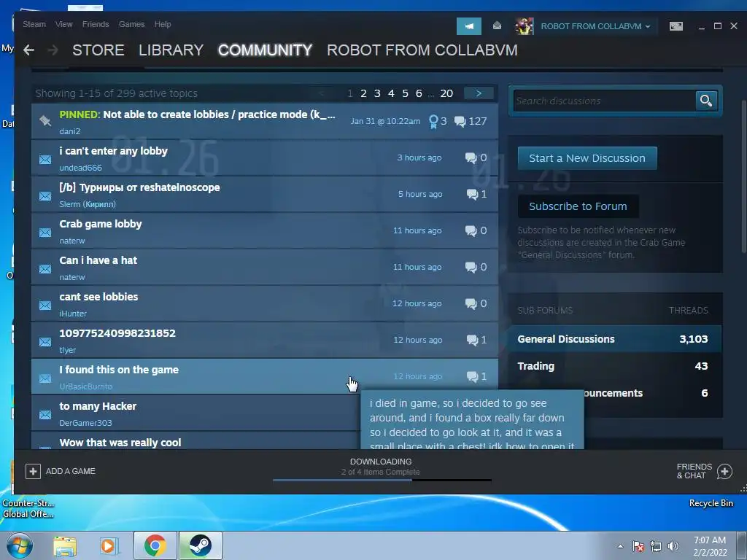747x560 pixels.
Task: Click the Steam taskbar icon
Action: 201,545
